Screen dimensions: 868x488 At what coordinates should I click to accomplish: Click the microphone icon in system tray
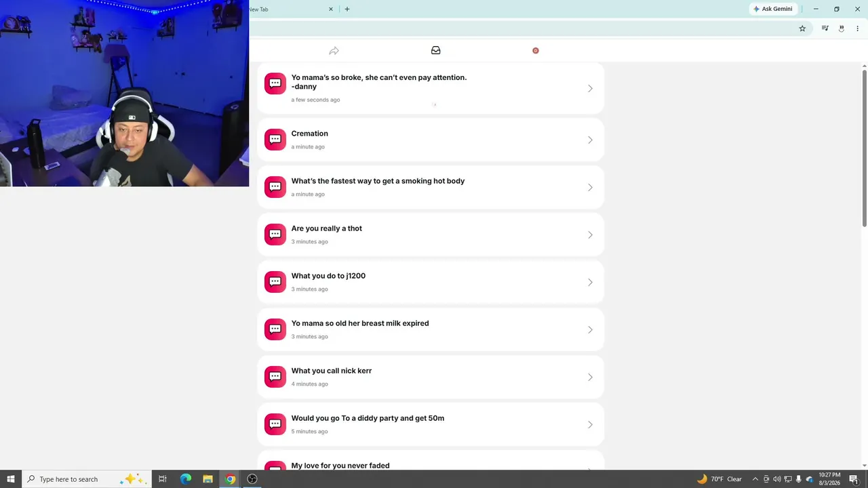pos(798,479)
